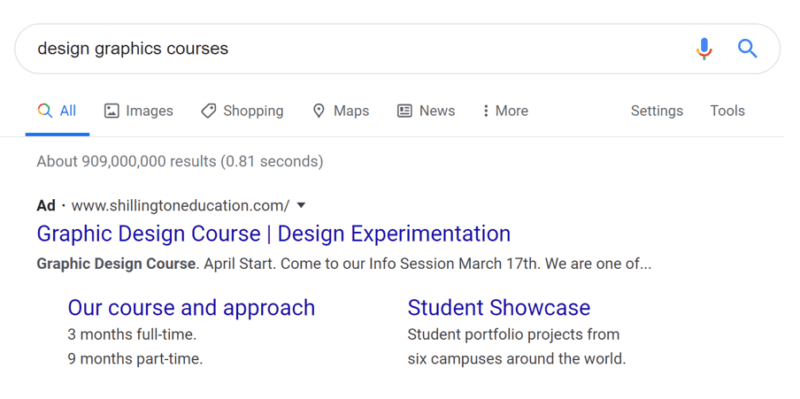Go to the Maps tab
The image size is (800, 399).
[x=341, y=111]
